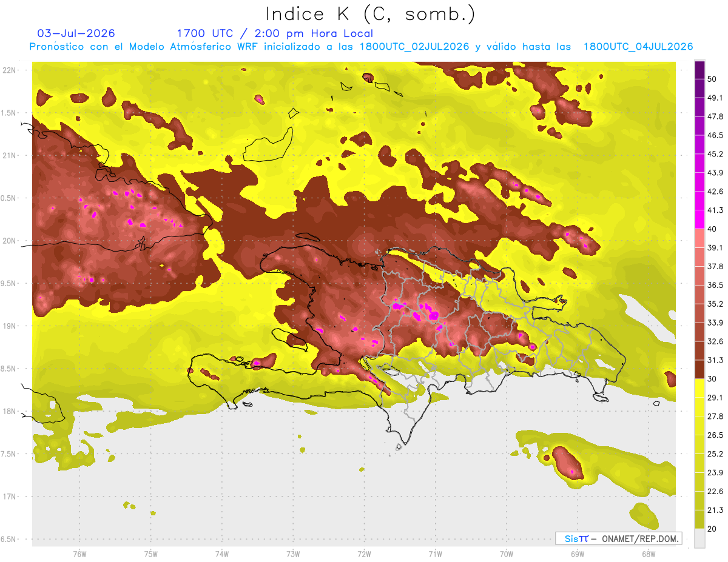The image size is (728, 562).
Task: Select the date text "03-Jul-2026"
Action: click(76, 33)
